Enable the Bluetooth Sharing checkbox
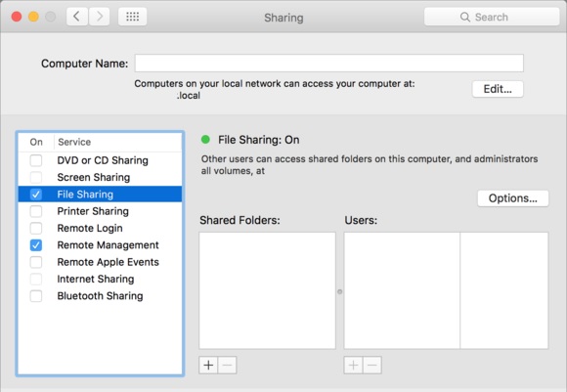 [36, 296]
